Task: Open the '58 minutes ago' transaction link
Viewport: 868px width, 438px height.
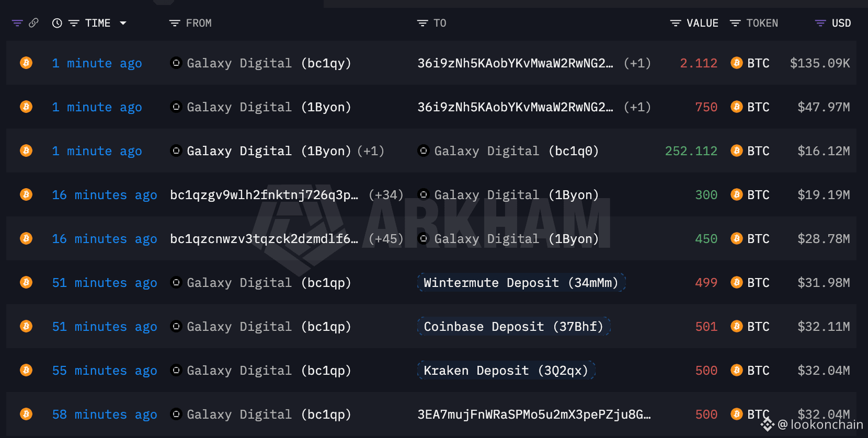Action: (105, 414)
